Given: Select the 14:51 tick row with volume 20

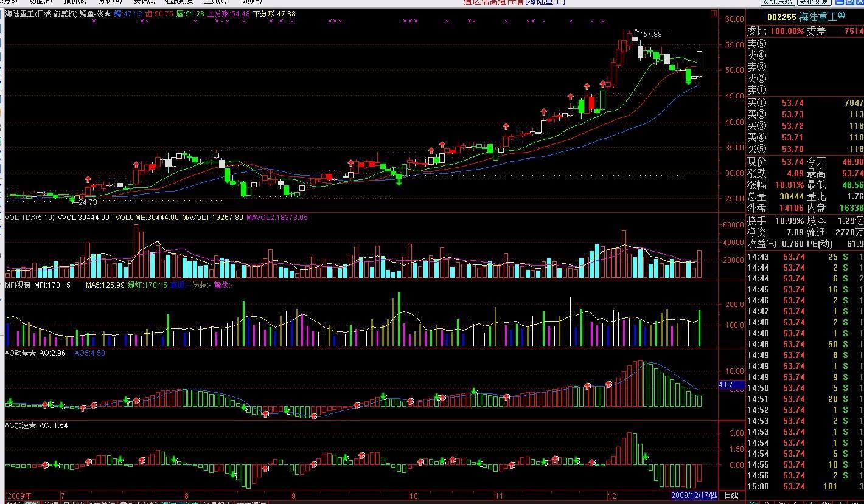Looking at the screenshot, I should pyautogui.click(x=805, y=399).
